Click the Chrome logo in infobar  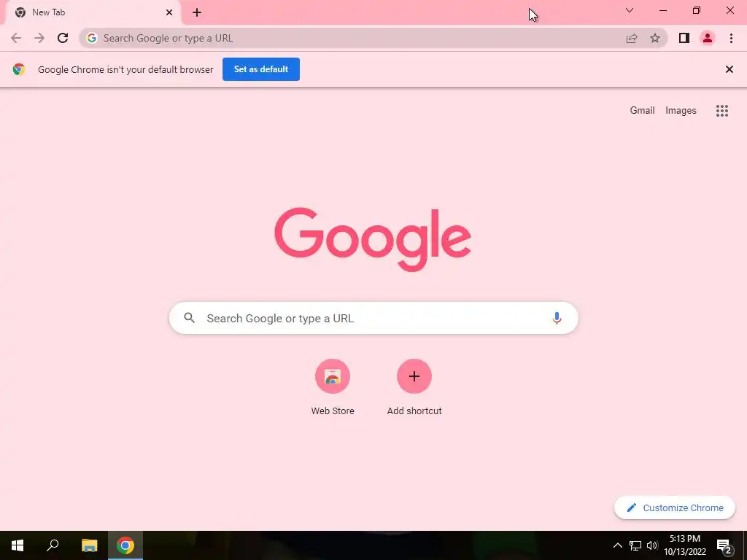coord(18,69)
